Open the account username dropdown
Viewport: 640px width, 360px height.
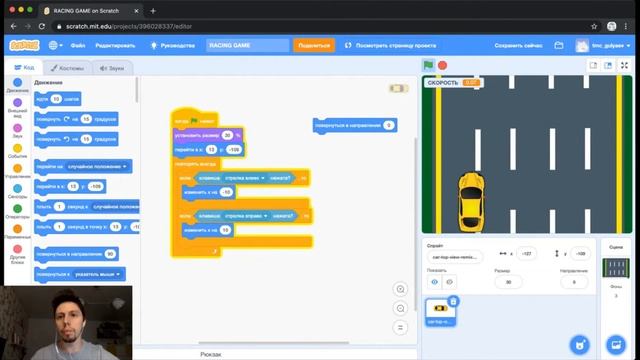tap(604, 45)
